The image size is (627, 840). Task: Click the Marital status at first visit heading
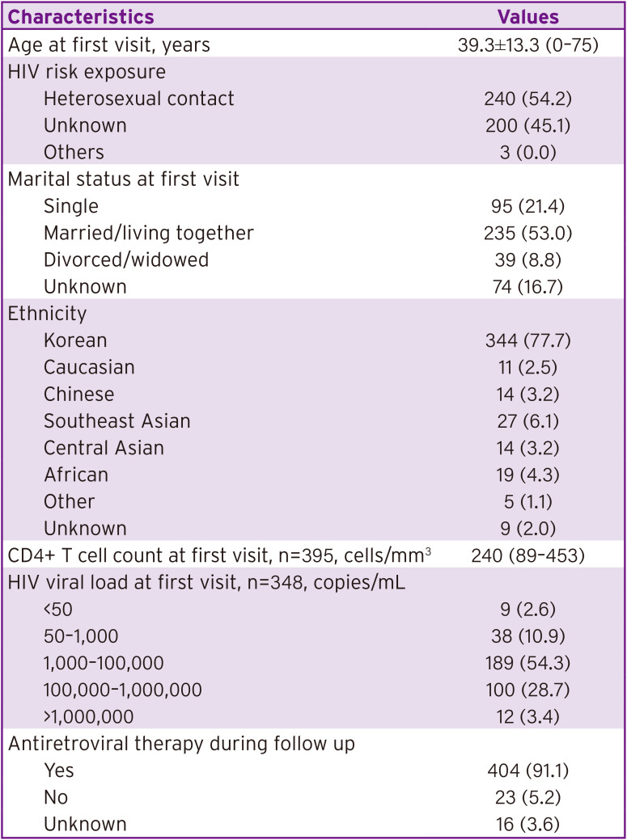click(x=124, y=179)
